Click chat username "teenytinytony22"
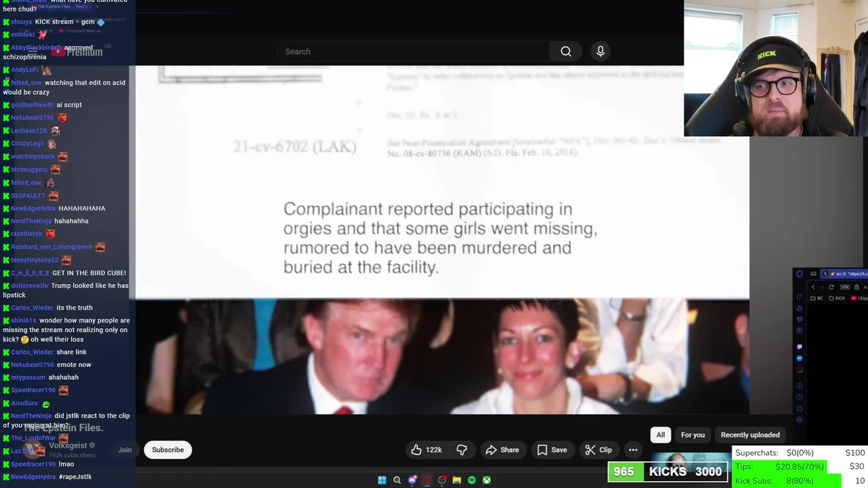Image resolution: width=868 pixels, height=488 pixels. click(x=35, y=260)
